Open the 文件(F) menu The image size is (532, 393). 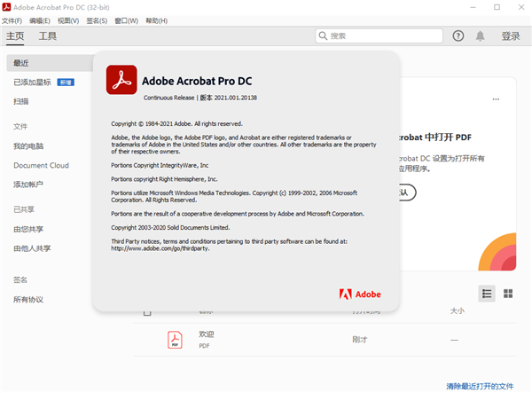tap(12, 20)
